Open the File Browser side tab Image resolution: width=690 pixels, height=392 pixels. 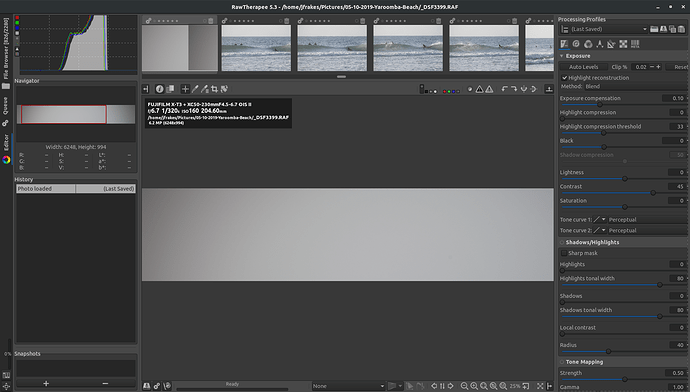pos(6,53)
